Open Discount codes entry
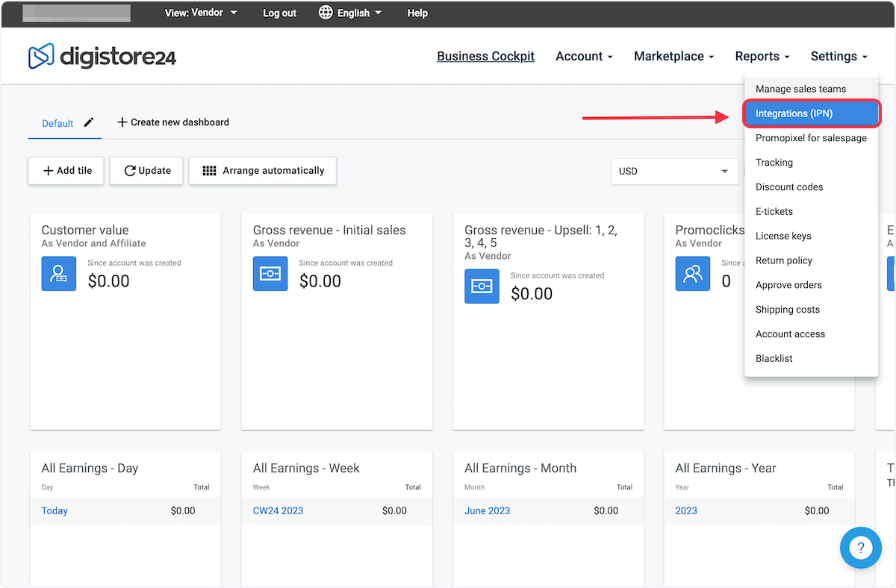The height and width of the screenshot is (588, 896). 811,187
